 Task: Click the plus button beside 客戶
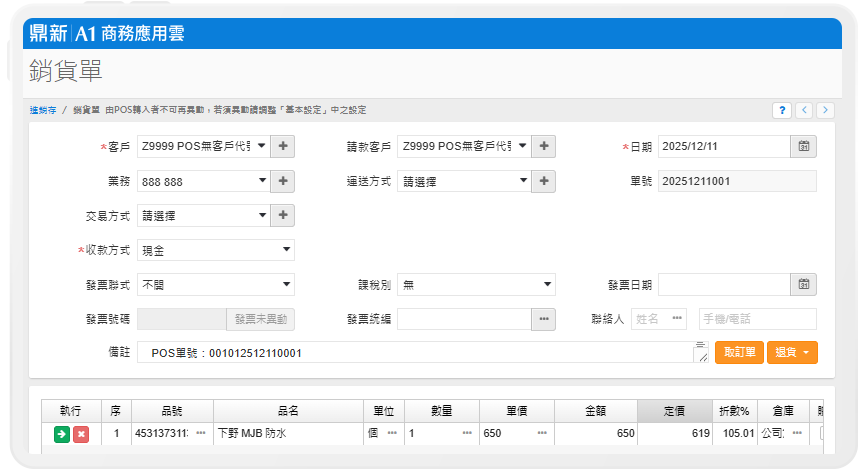(283, 146)
